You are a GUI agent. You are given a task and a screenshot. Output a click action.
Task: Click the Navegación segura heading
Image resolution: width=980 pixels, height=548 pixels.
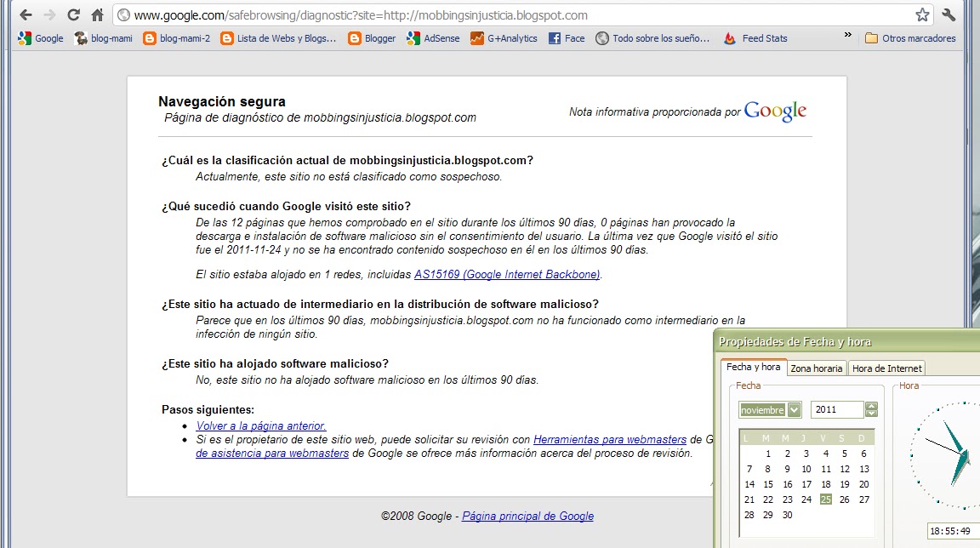(x=222, y=101)
